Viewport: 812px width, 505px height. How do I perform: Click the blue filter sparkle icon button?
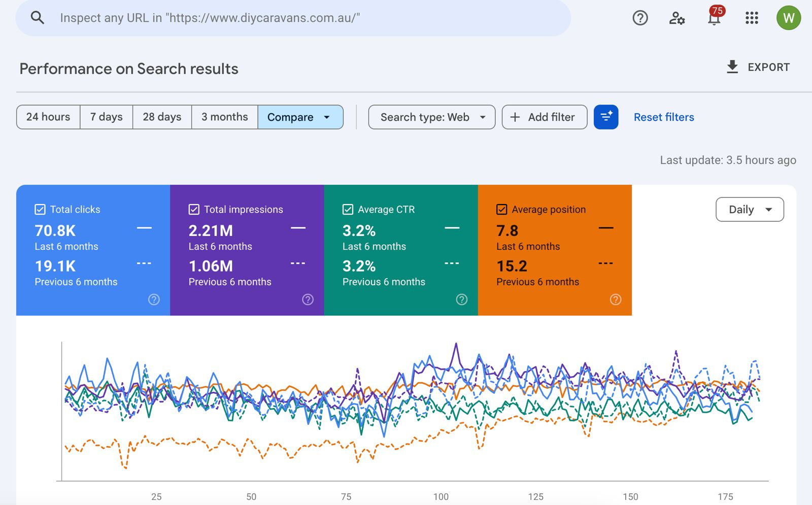coord(606,117)
